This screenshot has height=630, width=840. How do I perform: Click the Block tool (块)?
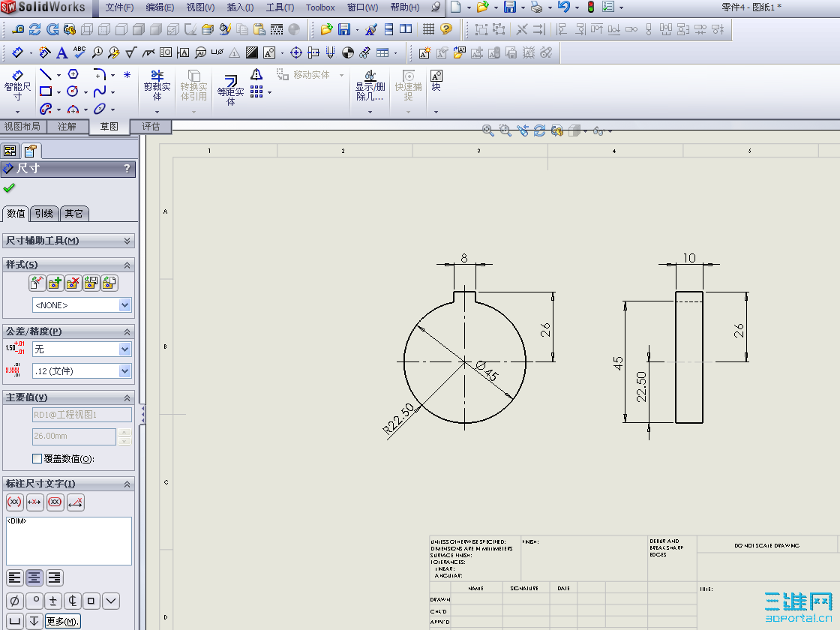click(436, 81)
